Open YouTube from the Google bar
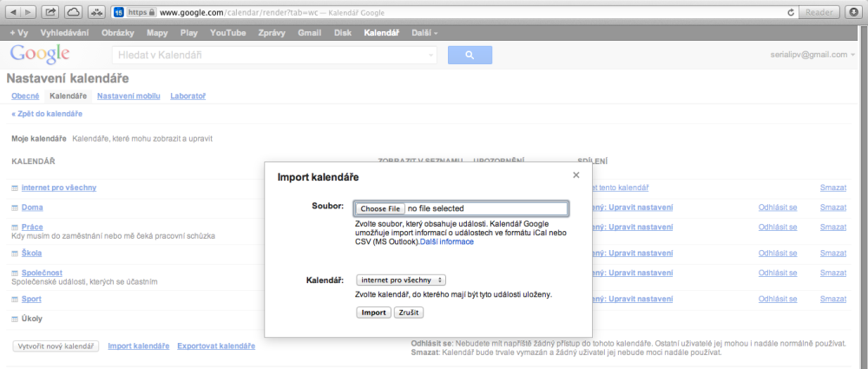The width and height of the screenshot is (868, 369). 228,33
